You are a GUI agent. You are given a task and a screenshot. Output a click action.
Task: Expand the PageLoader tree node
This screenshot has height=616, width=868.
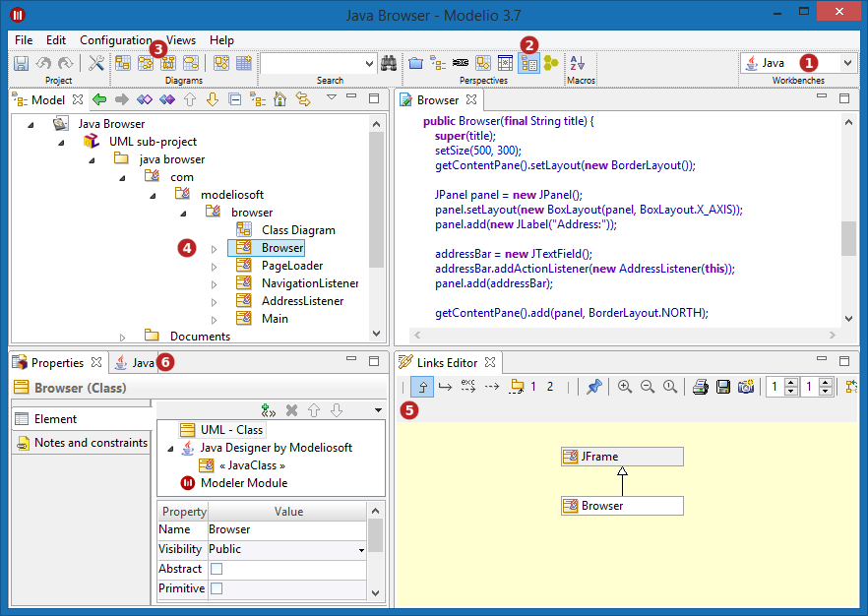point(214,267)
